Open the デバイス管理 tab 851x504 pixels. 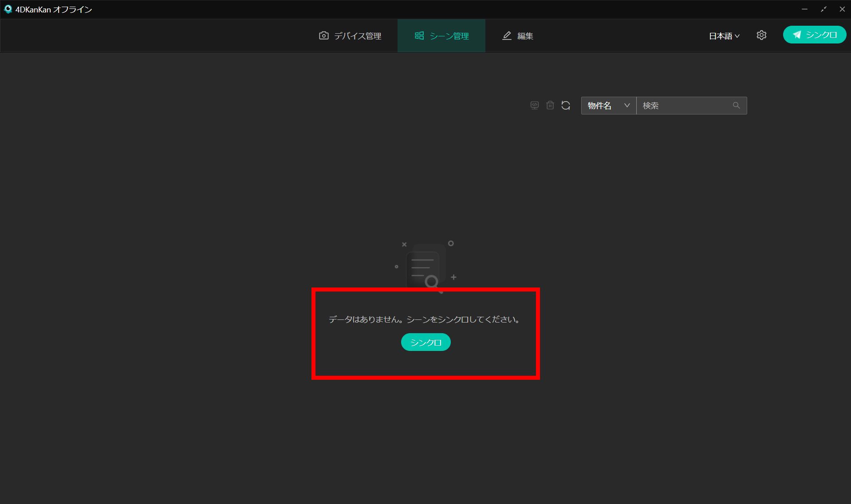coord(350,36)
